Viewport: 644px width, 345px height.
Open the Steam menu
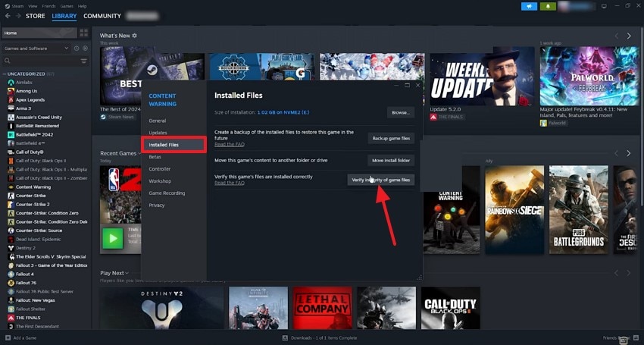click(x=17, y=6)
